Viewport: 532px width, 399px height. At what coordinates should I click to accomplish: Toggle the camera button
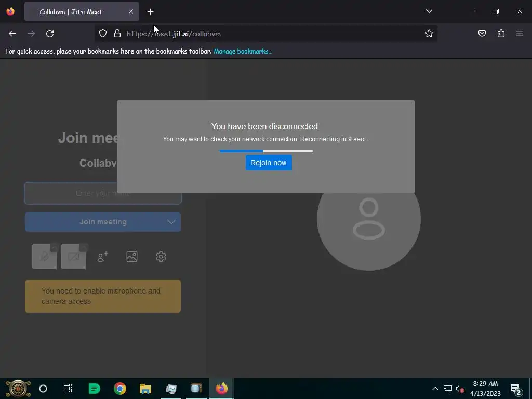click(x=74, y=257)
